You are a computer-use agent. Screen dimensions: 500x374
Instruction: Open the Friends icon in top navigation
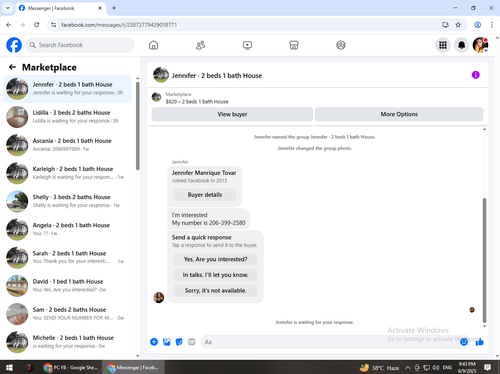pyautogui.click(x=200, y=45)
